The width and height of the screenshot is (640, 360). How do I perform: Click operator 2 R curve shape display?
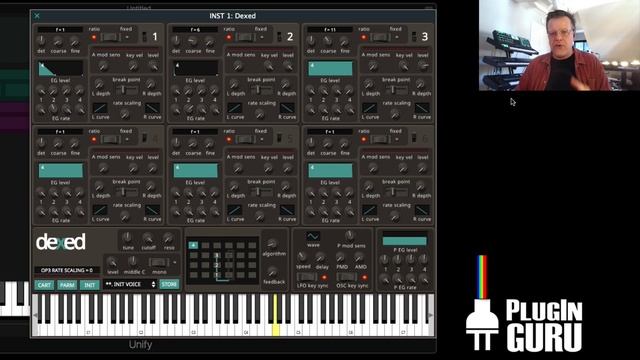287,108
